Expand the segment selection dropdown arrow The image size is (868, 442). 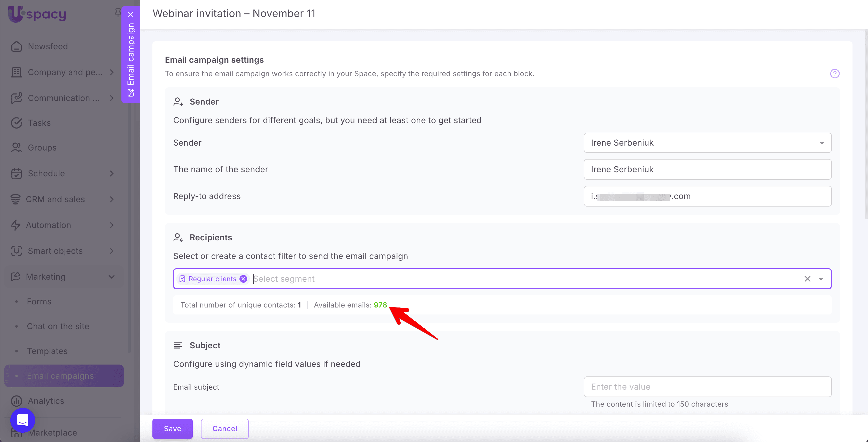(x=821, y=279)
